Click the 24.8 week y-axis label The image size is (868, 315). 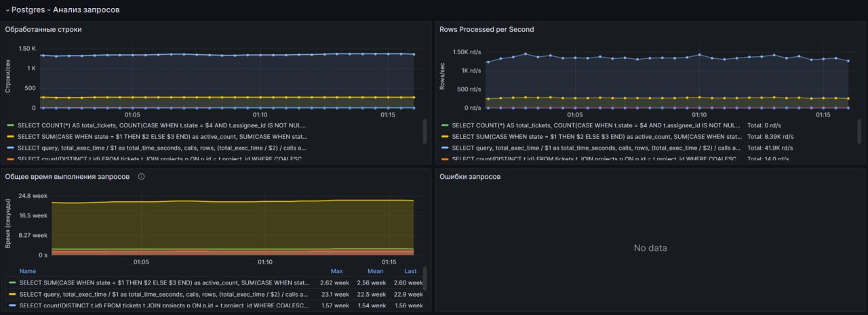33,196
